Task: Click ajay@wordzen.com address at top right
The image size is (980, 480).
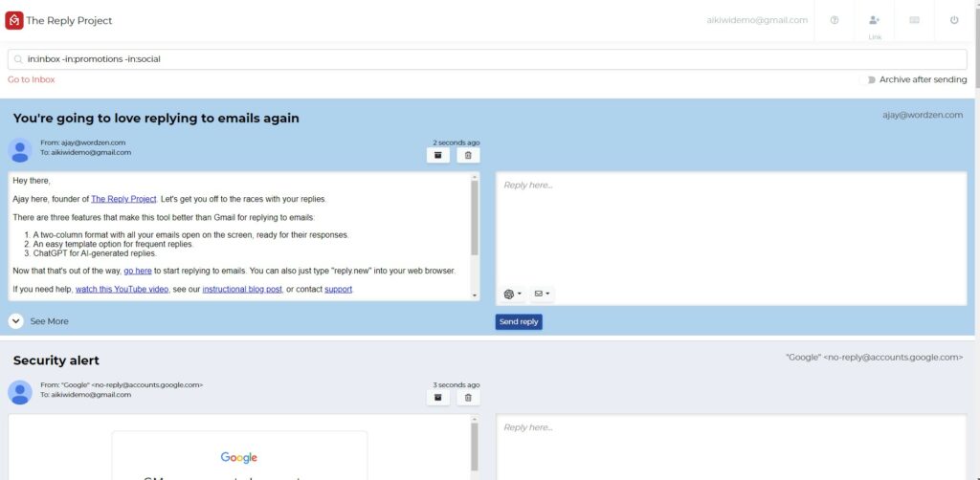Action: pos(923,115)
